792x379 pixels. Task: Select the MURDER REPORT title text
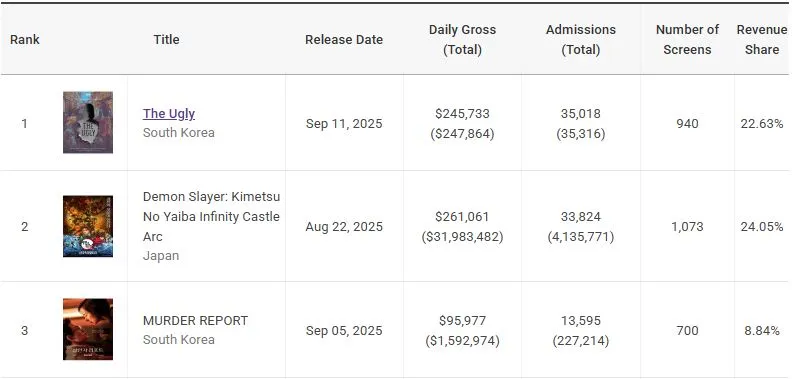coord(195,321)
